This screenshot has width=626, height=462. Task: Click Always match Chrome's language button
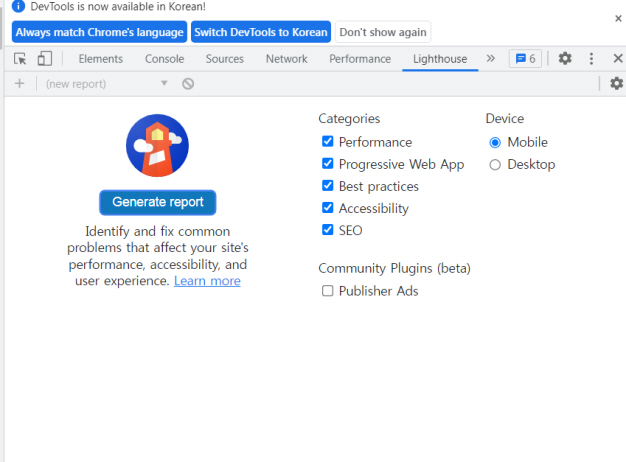(x=99, y=32)
